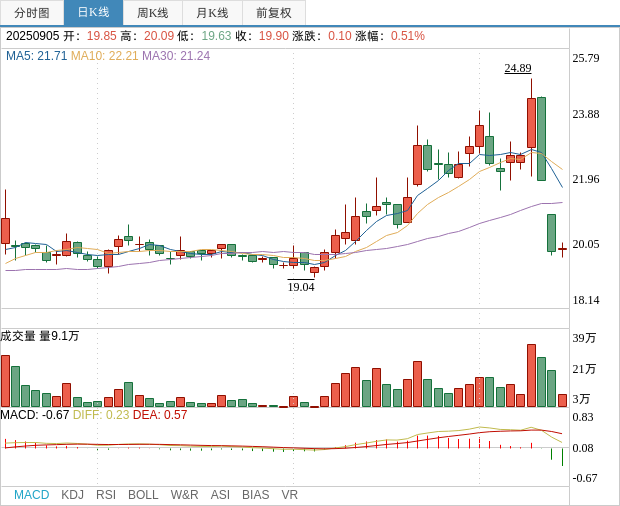The image size is (620, 506).
Task: Click the last red candlestick near 20.05
Action: pos(562,249)
